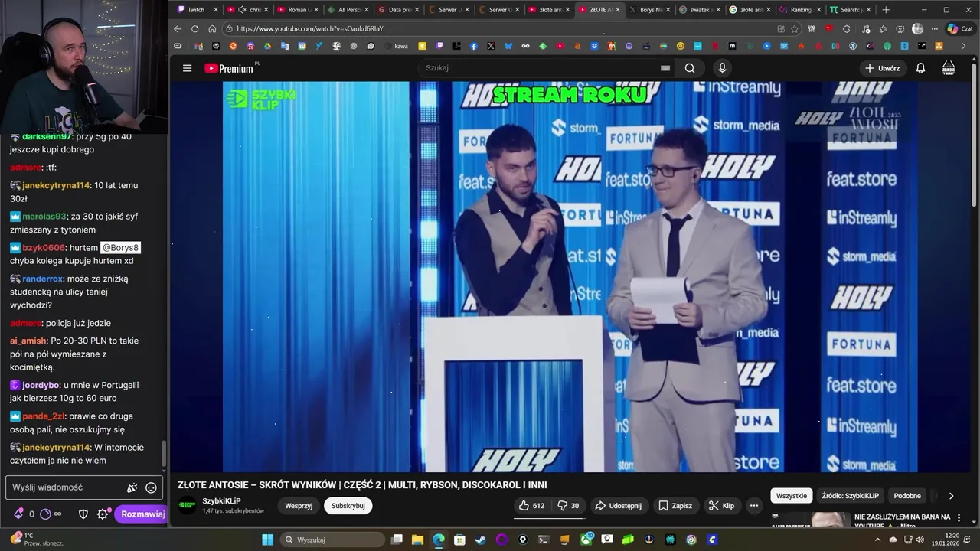980x551 pixels.
Task: Open the chat emoji picker smiley
Action: coord(151,487)
